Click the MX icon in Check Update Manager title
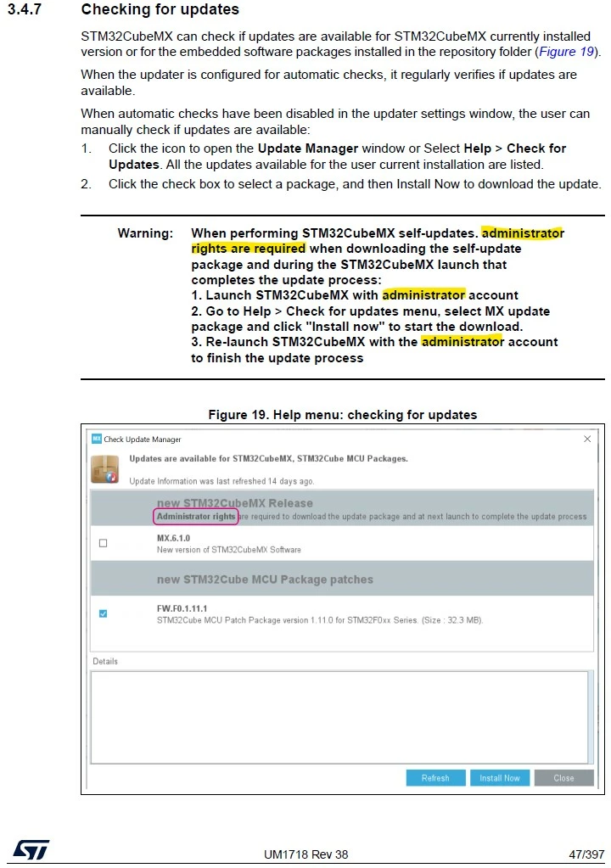Screen dimensions: 611x868 [x=97, y=439]
